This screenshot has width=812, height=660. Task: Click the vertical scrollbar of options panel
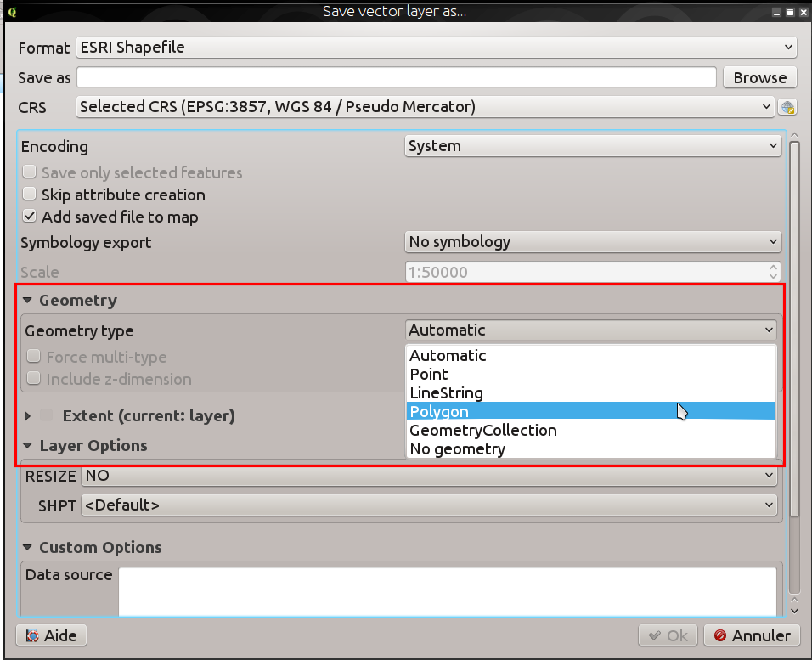(794, 369)
